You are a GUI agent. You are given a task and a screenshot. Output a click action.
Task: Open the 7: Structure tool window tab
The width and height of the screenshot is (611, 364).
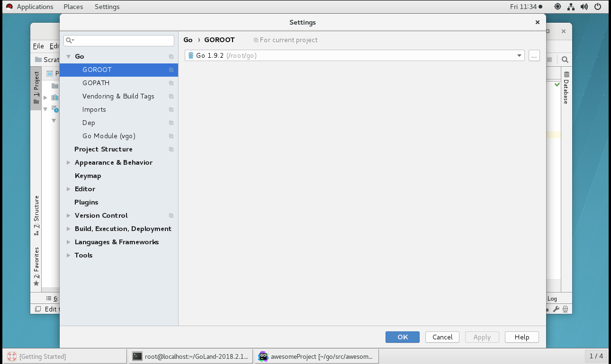36,215
